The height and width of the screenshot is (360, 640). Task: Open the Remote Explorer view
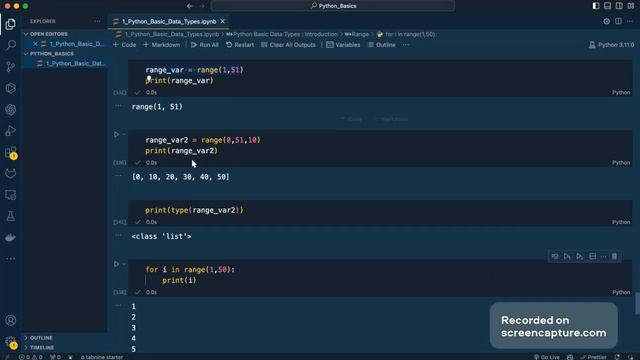coord(11,195)
